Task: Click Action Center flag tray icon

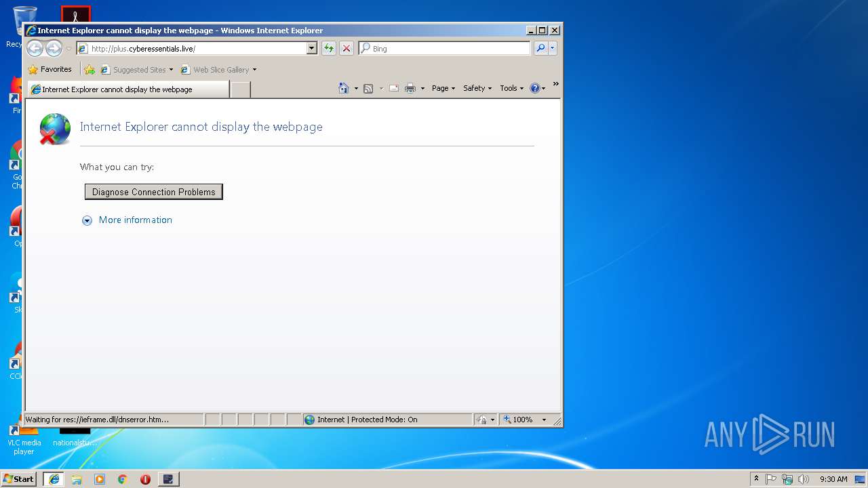Action: 771,479
